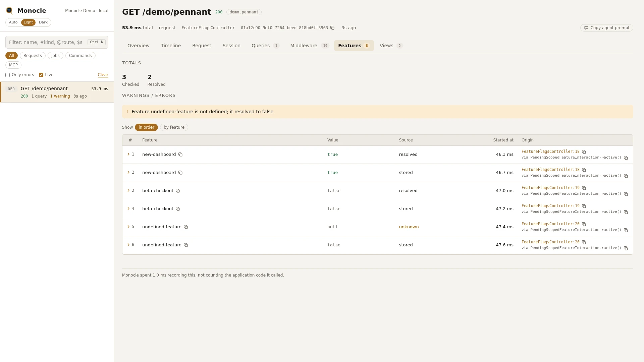Image resolution: width=644 pixels, height=362 pixels.
Task: Open FeatureFlagsController:19 link in row 3
Action: click(x=550, y=188)
